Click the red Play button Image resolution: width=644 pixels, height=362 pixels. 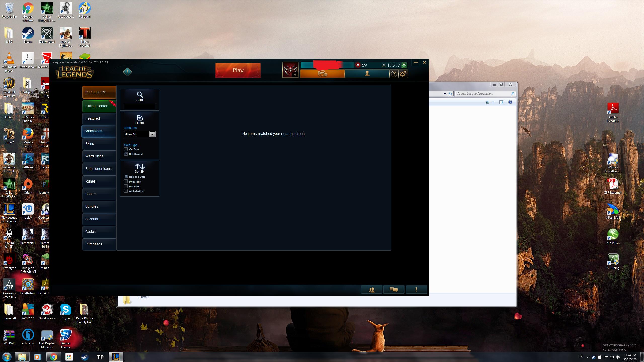tap(238, 70)
